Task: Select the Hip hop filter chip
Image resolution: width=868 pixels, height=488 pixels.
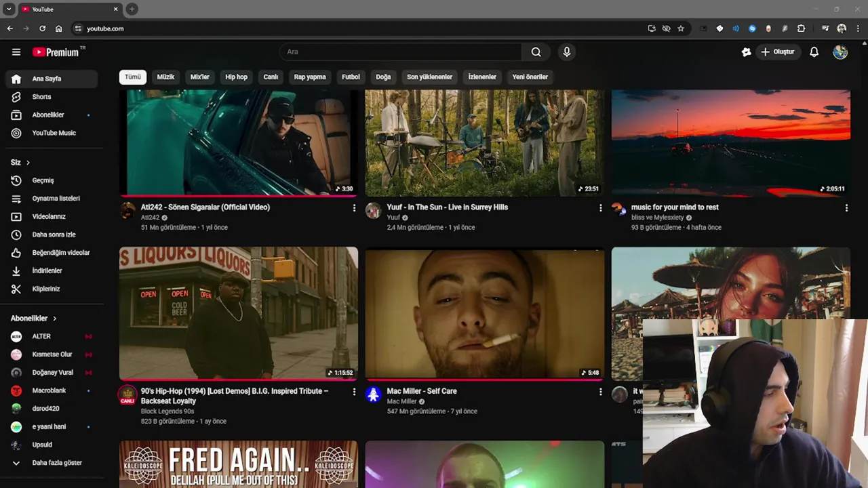Action: 237,77
